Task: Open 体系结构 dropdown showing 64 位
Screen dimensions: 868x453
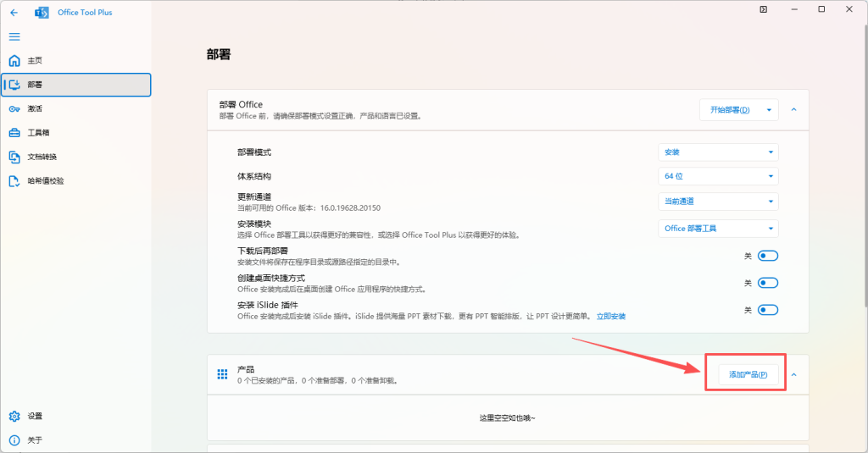Action: 718,176
